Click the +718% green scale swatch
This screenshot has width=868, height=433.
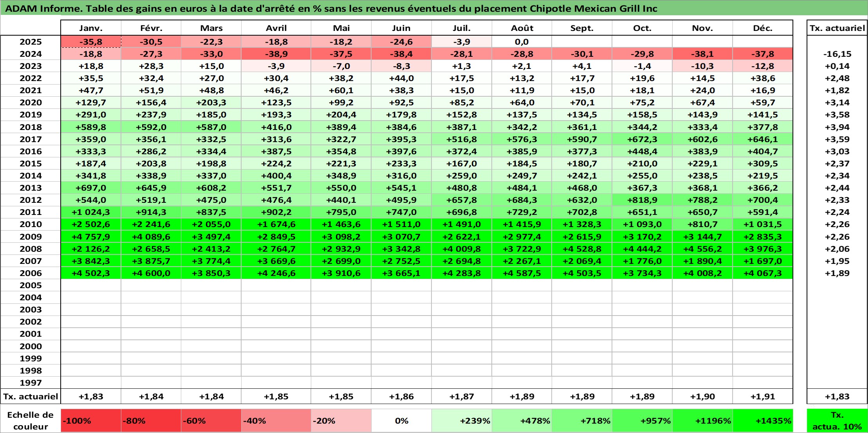pyautogui.click(x=582, y=421)
